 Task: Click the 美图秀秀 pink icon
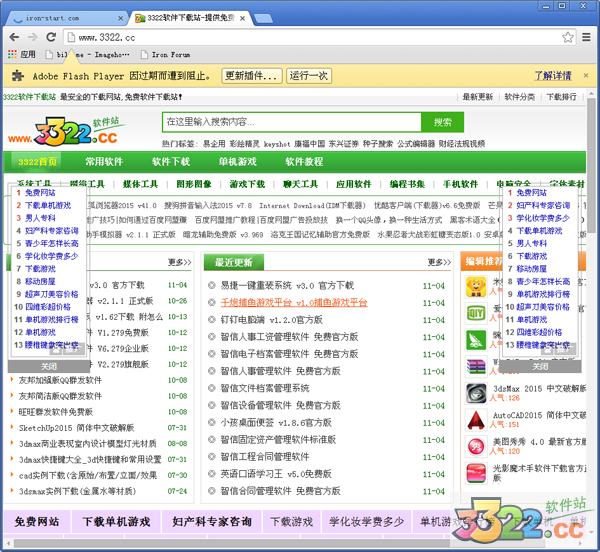(476, 446)
